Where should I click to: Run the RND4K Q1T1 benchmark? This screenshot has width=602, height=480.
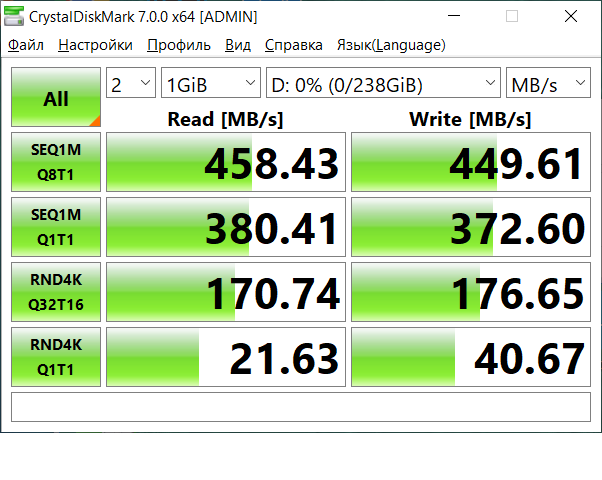(x=56, y=357)
